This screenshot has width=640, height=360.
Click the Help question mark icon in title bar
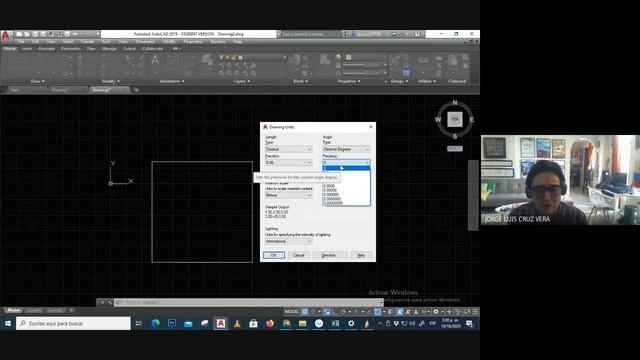tap(417, 34)
